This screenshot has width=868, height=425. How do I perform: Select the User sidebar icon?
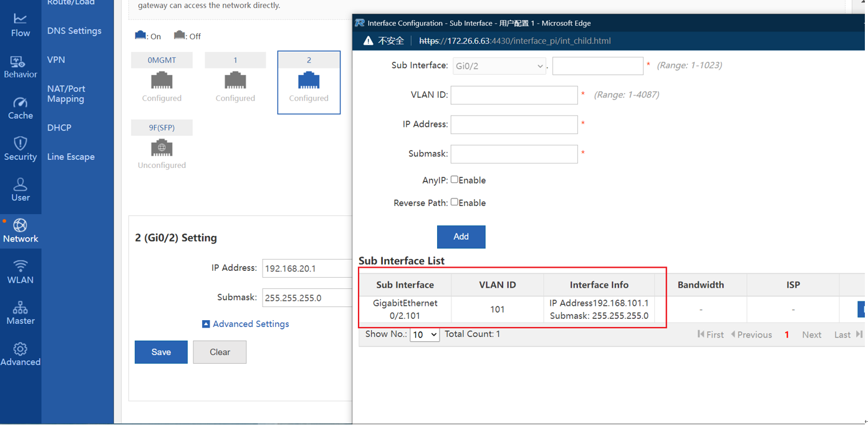(x=20, y=190)
